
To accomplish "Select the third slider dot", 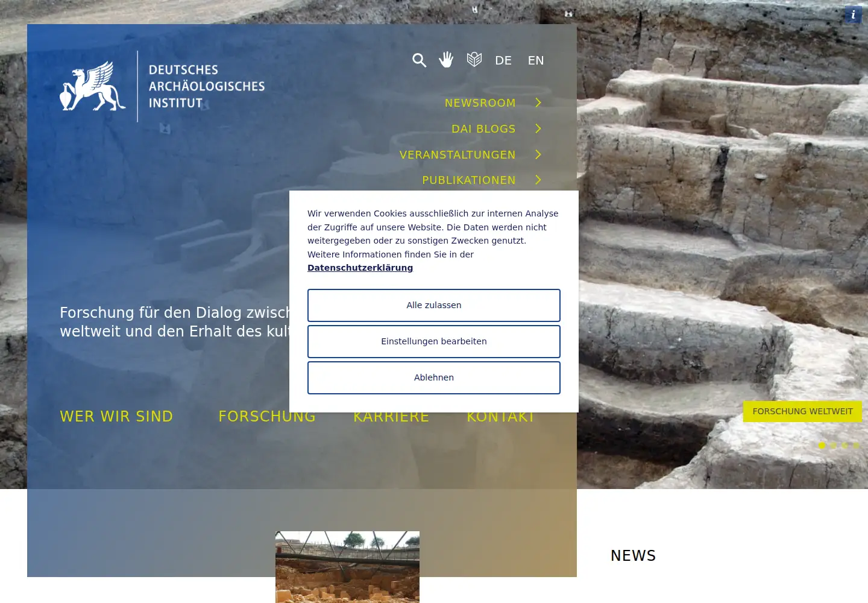I will click(844, 446).
